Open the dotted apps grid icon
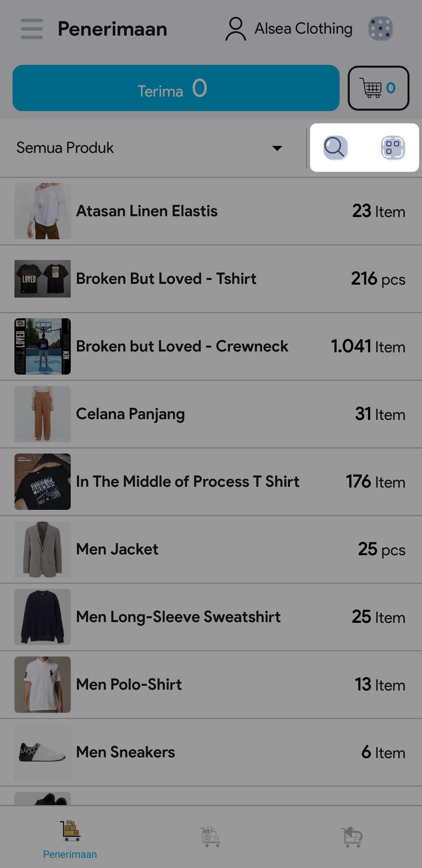 point(380,29)
